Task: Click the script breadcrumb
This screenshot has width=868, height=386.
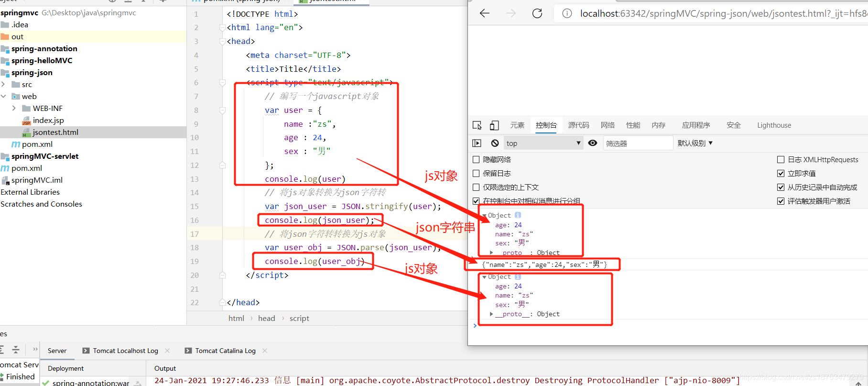Action: [x=299, y=319]
